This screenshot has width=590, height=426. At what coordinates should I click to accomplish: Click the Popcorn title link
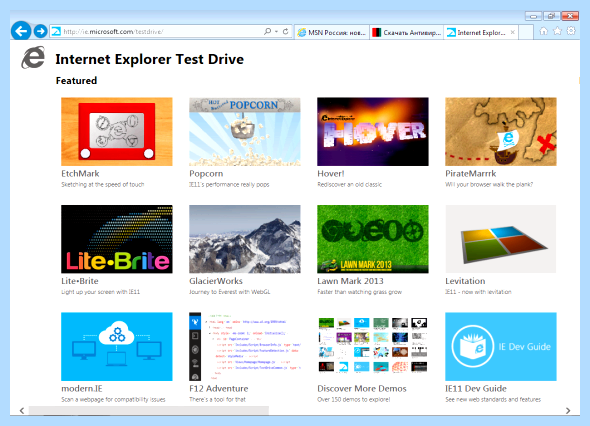click(x=206, y=173)
